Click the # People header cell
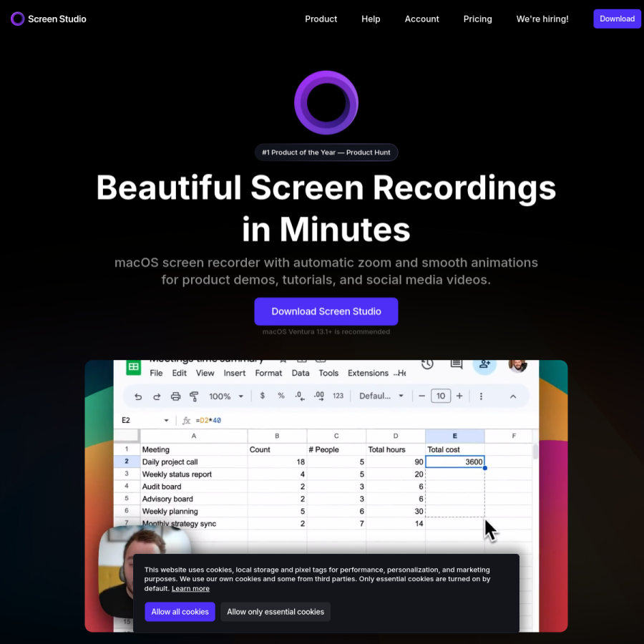The width and height of the screenshot is (644, 644). point(336,449)
